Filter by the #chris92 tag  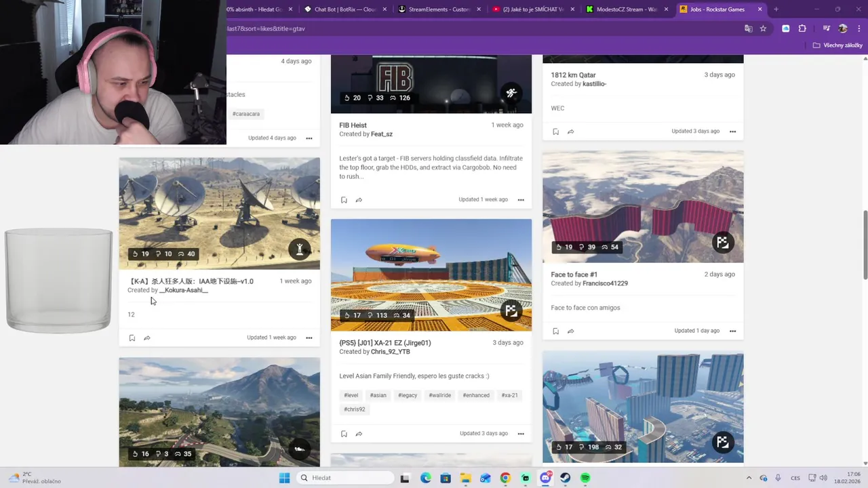[355, 409]
